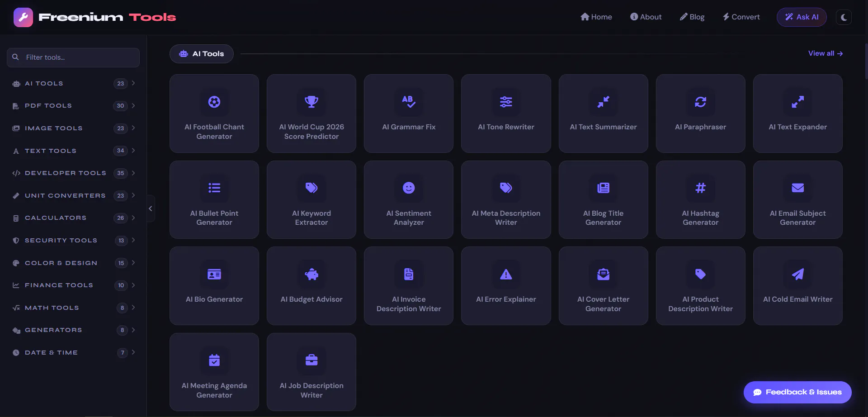Open the AI Meta Description Writer tags icon
This screenshot has height=417, width=868.
[x=506, y=188]
